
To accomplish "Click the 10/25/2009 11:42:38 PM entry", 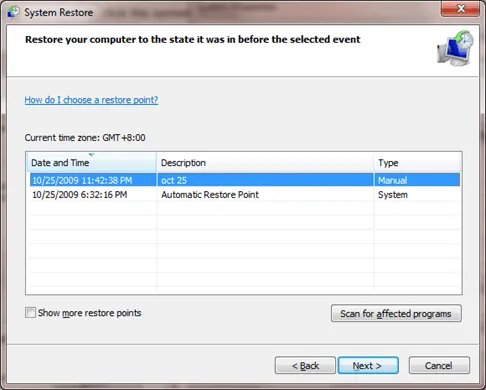I will (82, 180).
